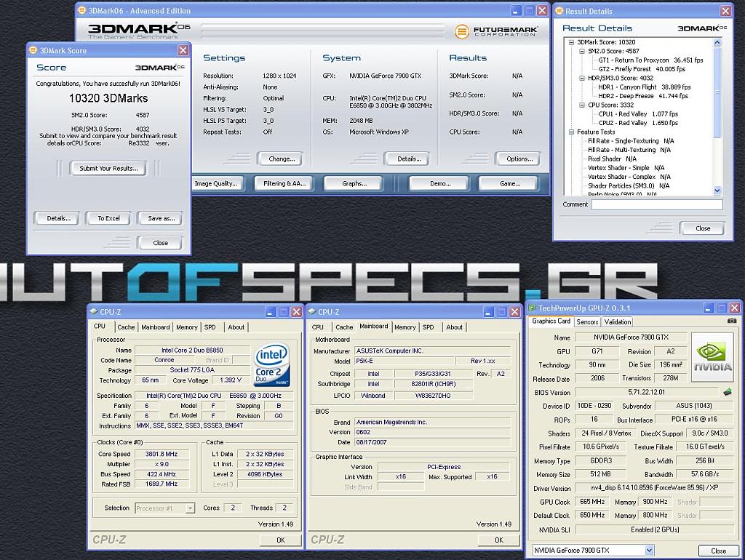745x560 pixels.
Task: Switch to CPU tab in the Motherboard CPU-Z window
Action: point(318,327)
